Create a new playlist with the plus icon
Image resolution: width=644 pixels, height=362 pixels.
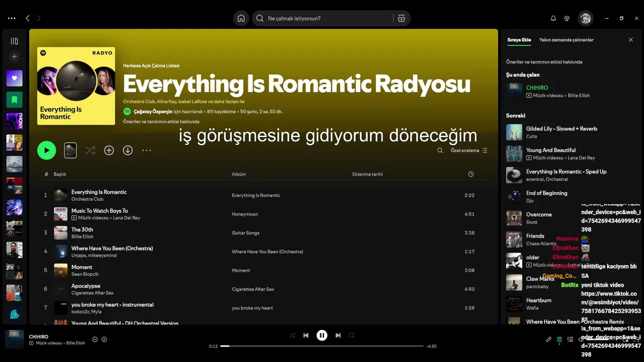(x=14, y=57)
